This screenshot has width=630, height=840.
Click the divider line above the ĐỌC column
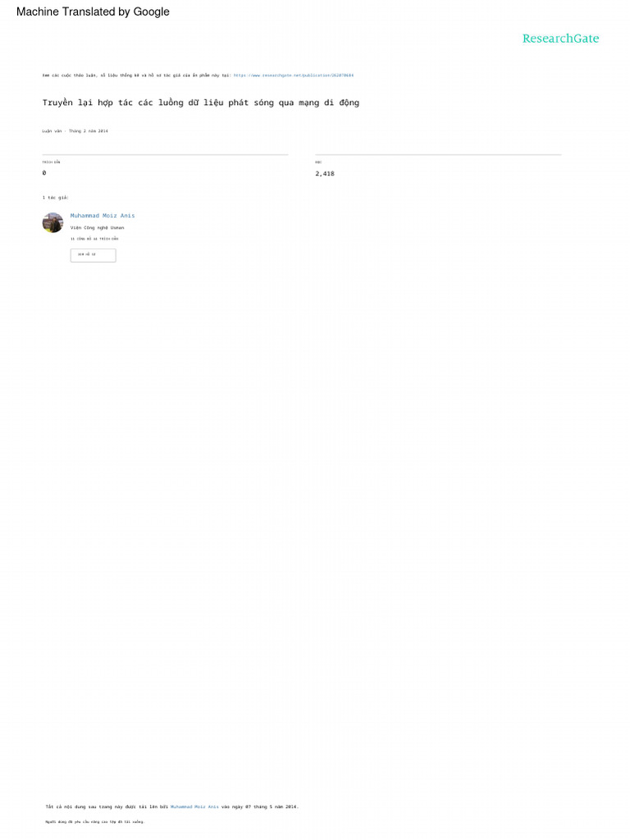point(438,155)
